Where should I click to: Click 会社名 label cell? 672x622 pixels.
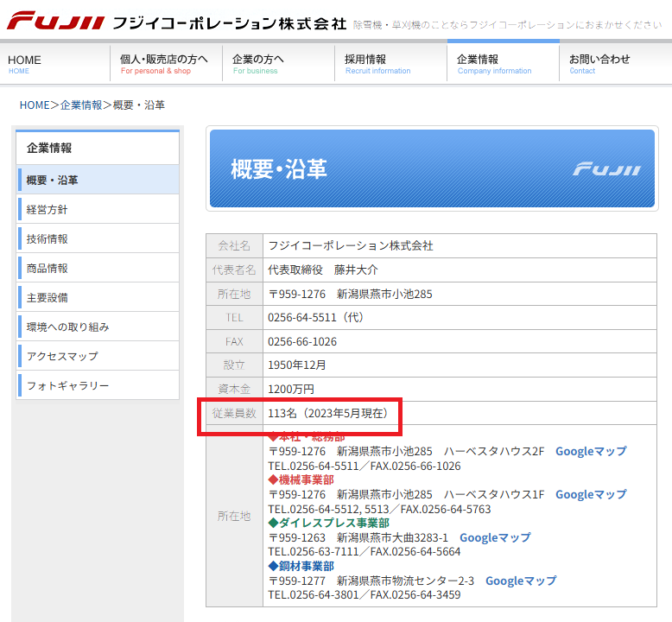(x=234, y=245)
